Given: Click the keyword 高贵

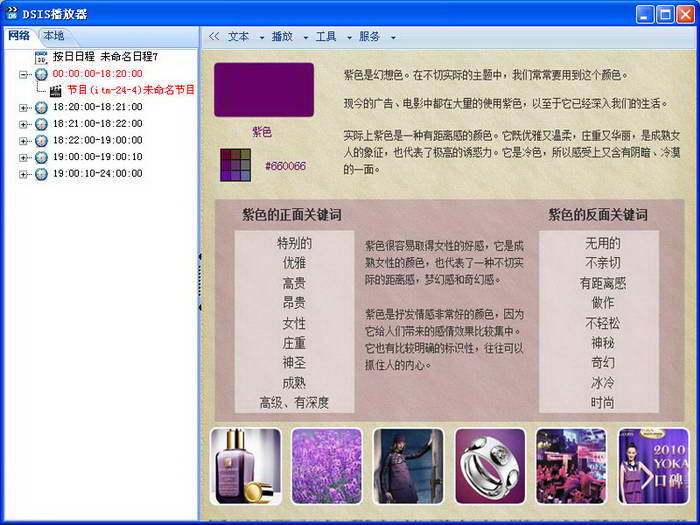Looking at the screenshot, I should 294,283.
